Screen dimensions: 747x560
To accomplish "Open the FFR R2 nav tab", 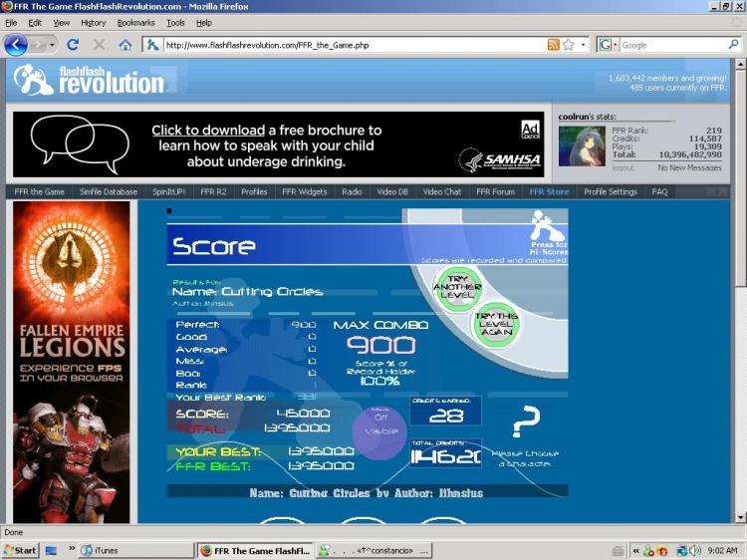I will [213, 191].
